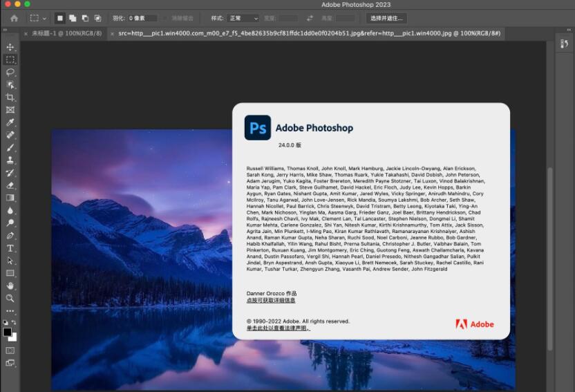The width and height of the screenshot is (575, 392).
Task: Click the 'Danner Orozco 作品' credit text
Action: (x=272, y=293)
